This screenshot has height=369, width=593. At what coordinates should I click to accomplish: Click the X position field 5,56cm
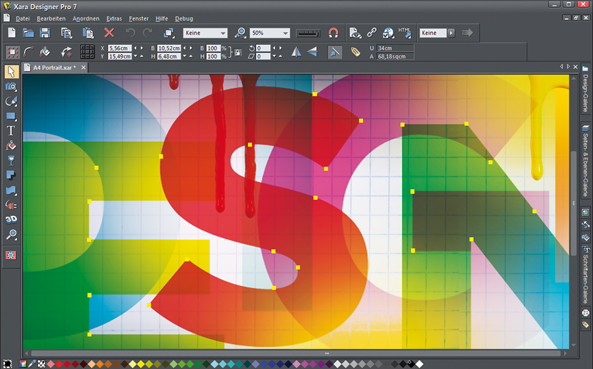click(x=120, y=48)
